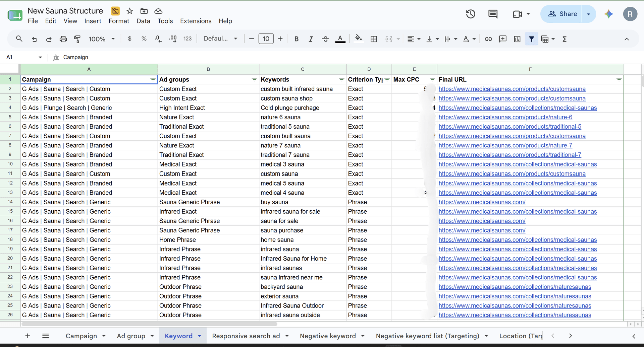
Task: Click the print icon
Action: coord(63,39)
